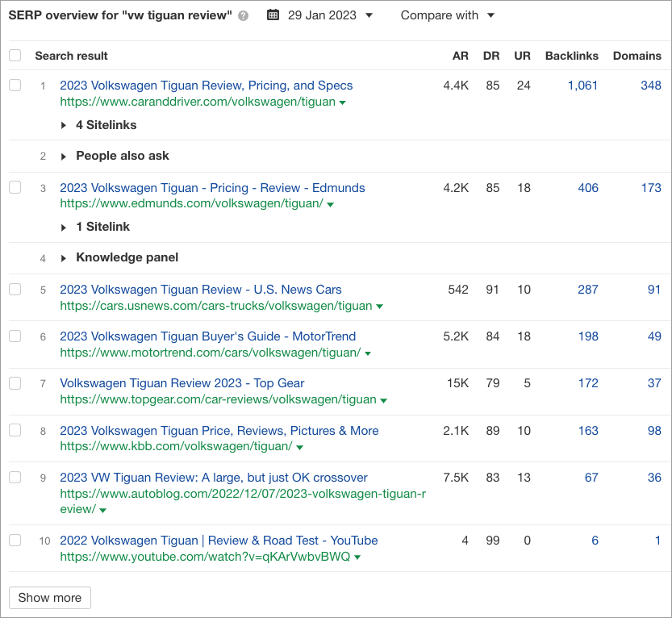Click the 163 backlinks count
This screenshot has height=618, width=672.
coord(588,431)
